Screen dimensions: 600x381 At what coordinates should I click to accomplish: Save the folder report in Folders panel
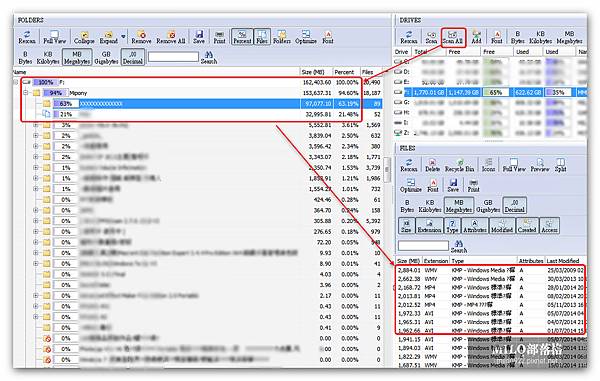[199, 37]
